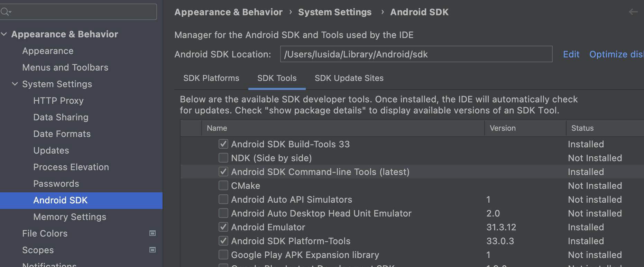Focus the settings search field
The height and width of the screenshot is (267, 644).
[79, 12]
